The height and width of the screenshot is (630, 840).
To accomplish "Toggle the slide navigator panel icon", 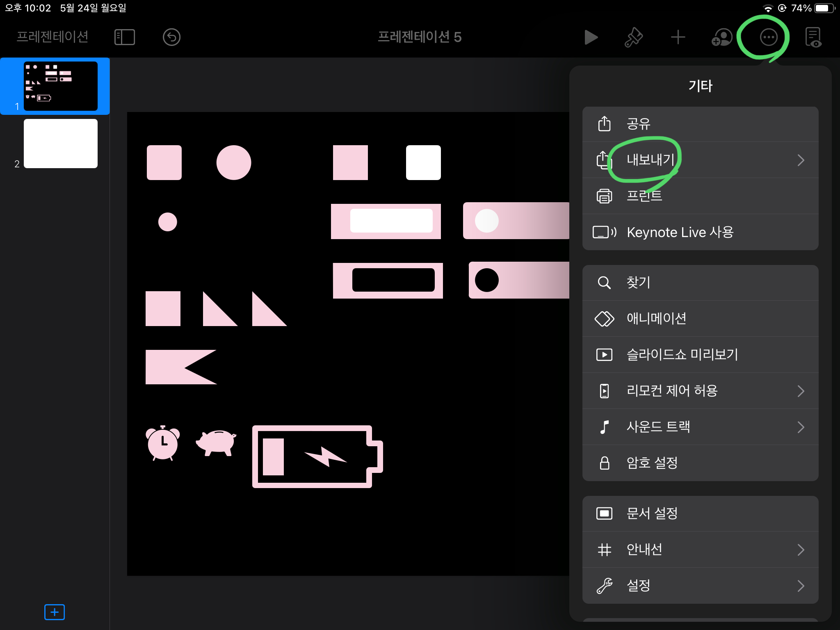I will tap(124, 37).
